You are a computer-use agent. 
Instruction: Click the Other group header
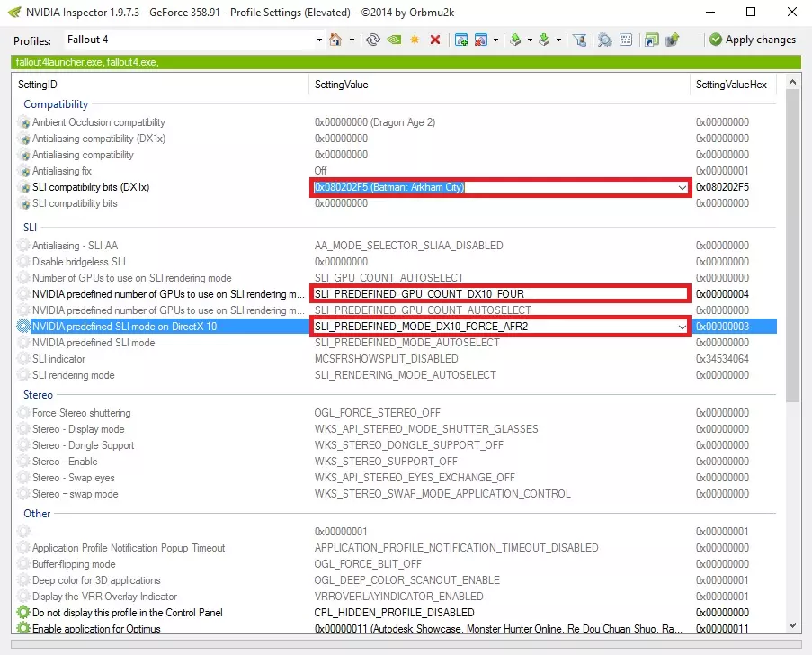tap(37, 514)
